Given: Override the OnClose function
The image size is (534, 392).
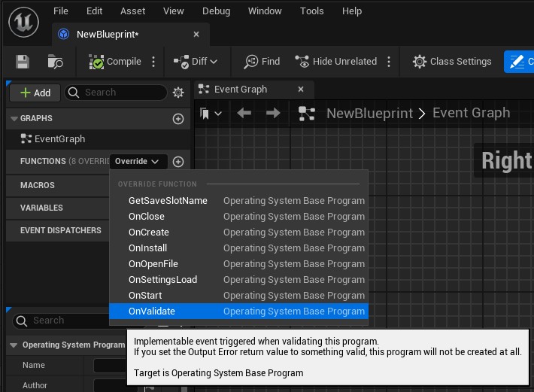Looking at the screenshot, I should pyautogui.click(x=238, y=216).
